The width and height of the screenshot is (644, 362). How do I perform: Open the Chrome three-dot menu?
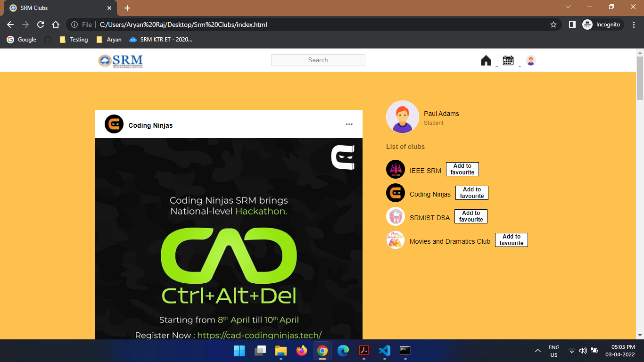tap(633, 24)
